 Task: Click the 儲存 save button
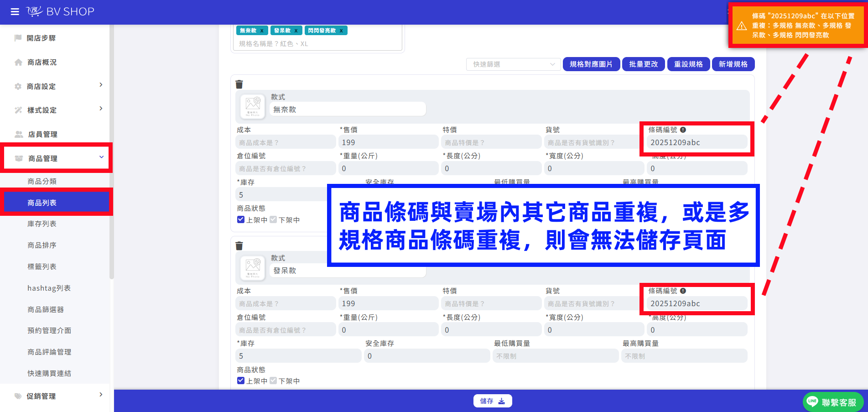493,401
